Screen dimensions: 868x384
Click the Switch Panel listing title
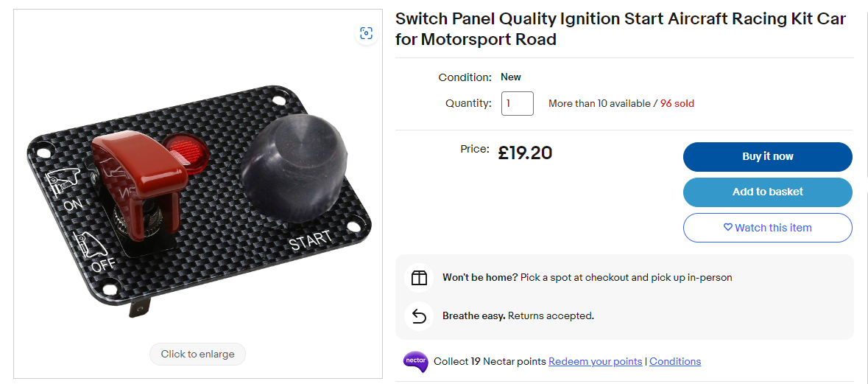coord(620,29)
